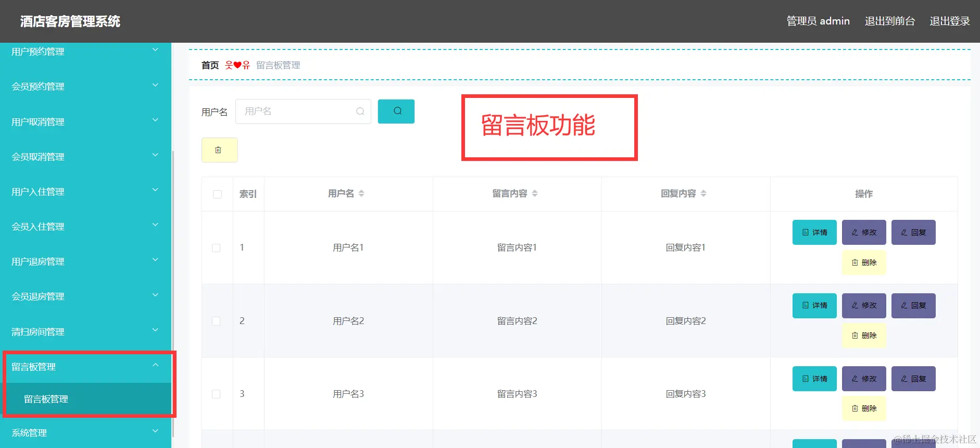
Task: Expand 用户预约管理 sidebar menu
Action: tap(85, 51)
